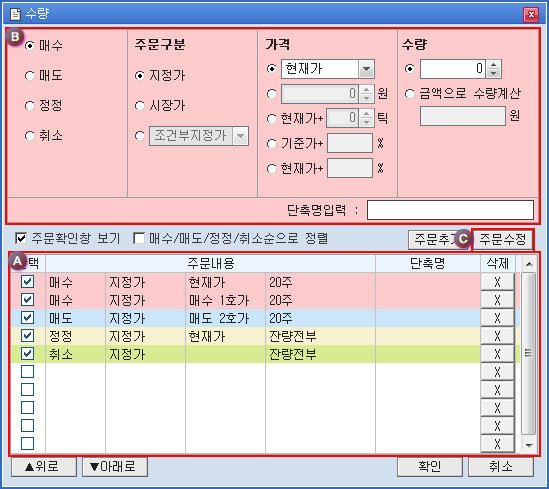
Task: Move the selected order up with ▲위로
Action: click(x=44, y=467)
